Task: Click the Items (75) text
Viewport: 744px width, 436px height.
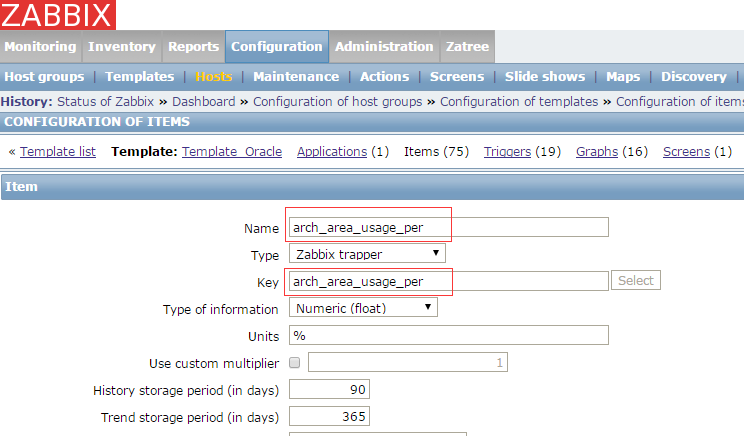Action: coord(437,152)
